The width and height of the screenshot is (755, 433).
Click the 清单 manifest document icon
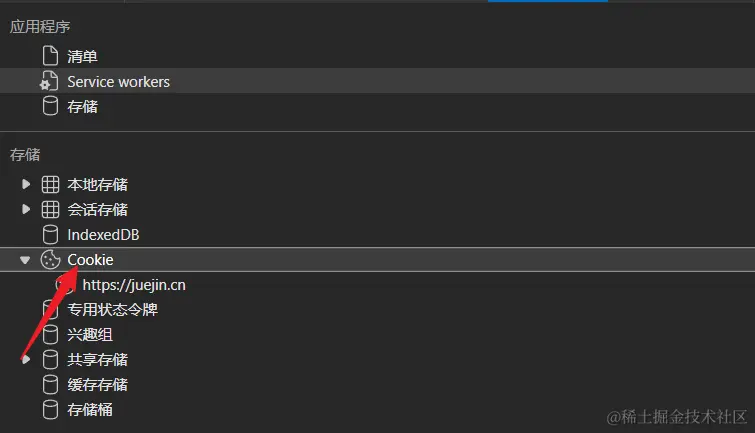(49, 57)
